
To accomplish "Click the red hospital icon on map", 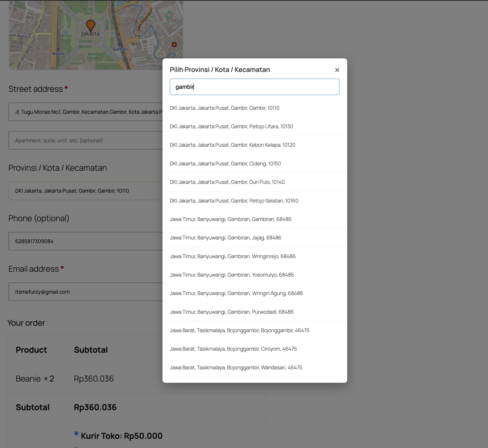I will click(174, 44).
